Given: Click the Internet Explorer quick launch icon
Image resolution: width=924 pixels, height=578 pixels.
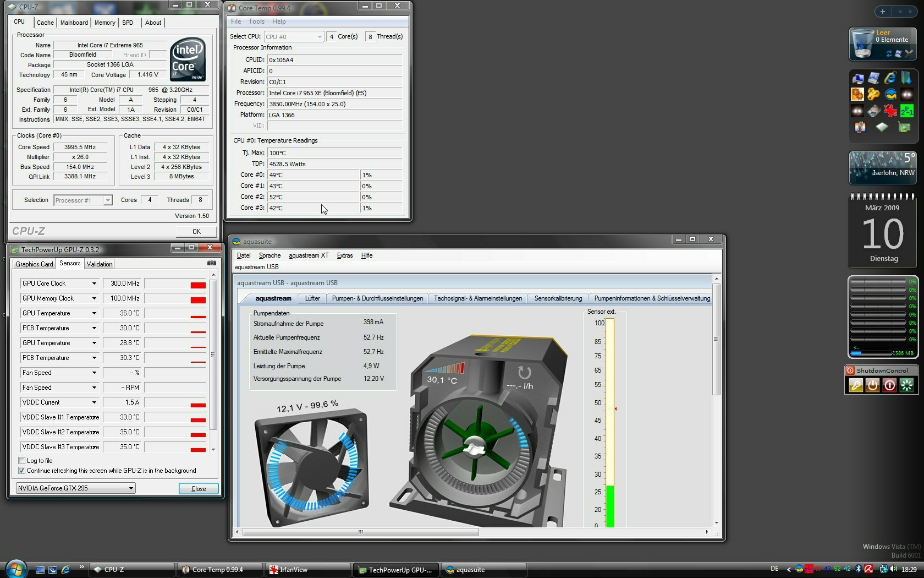Looking at the screenshot, I should point(66,570).
